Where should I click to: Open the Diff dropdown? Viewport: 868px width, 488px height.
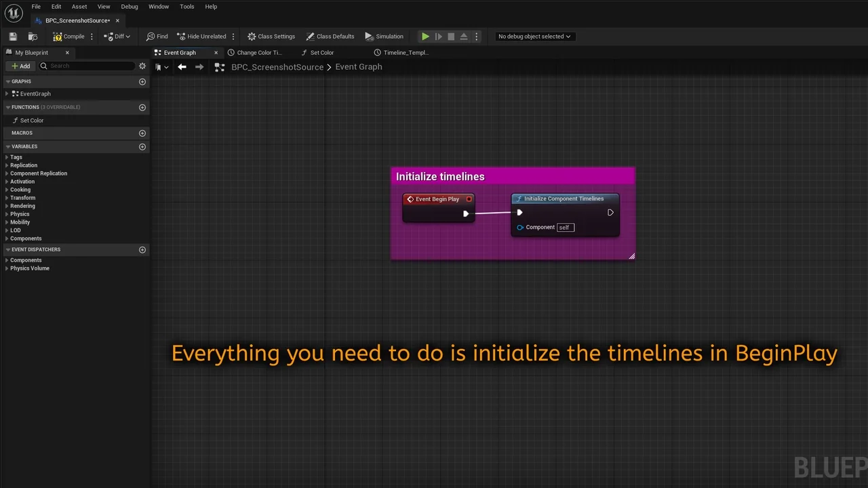118,37
